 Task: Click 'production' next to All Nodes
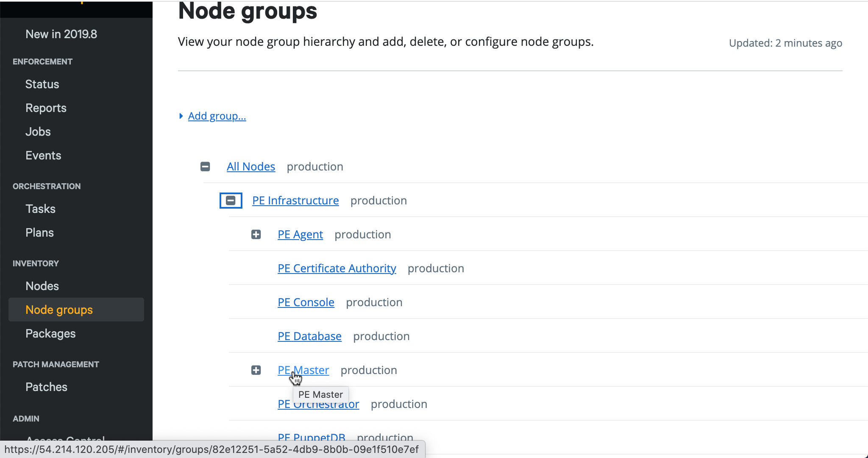pos(315,167)
